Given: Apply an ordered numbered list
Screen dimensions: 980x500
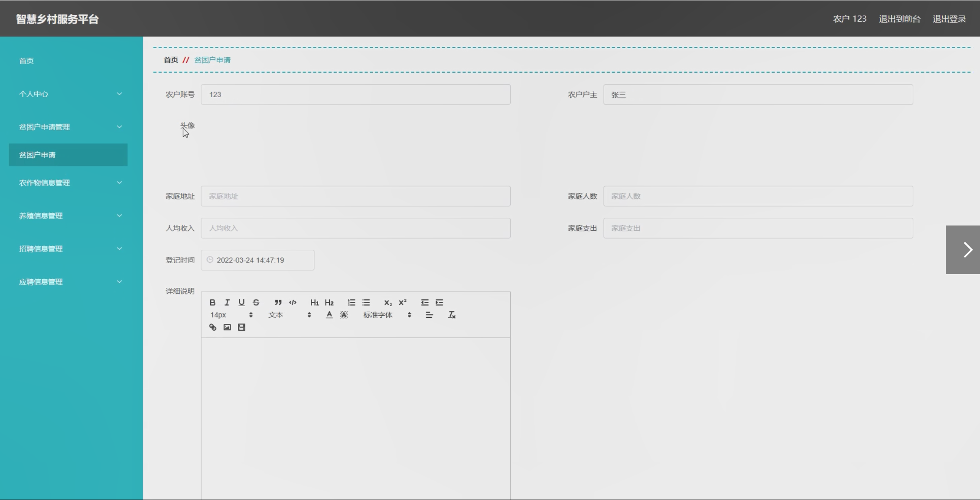Looking at the screenshot, I should [352, 303].
